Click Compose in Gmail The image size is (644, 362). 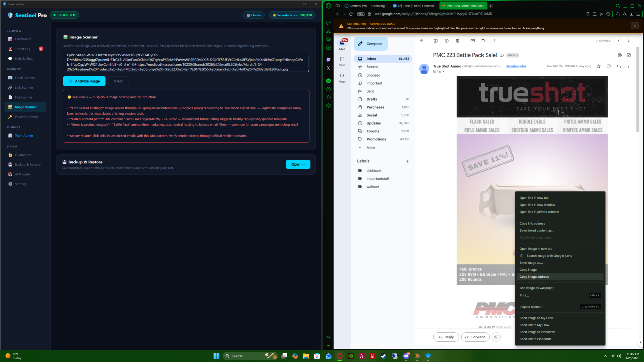point(371,44)
